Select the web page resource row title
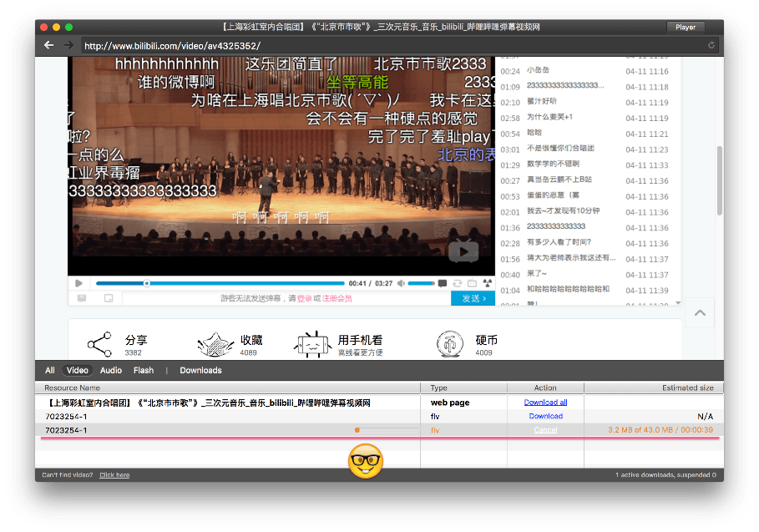The image size is (759, 532). [x=209, y=403]
